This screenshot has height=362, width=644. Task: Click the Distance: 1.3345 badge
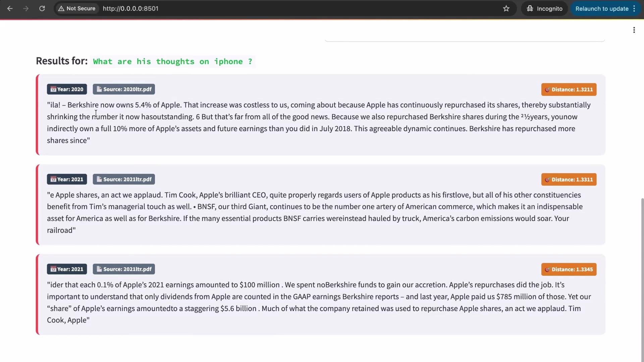coord(569,269)
